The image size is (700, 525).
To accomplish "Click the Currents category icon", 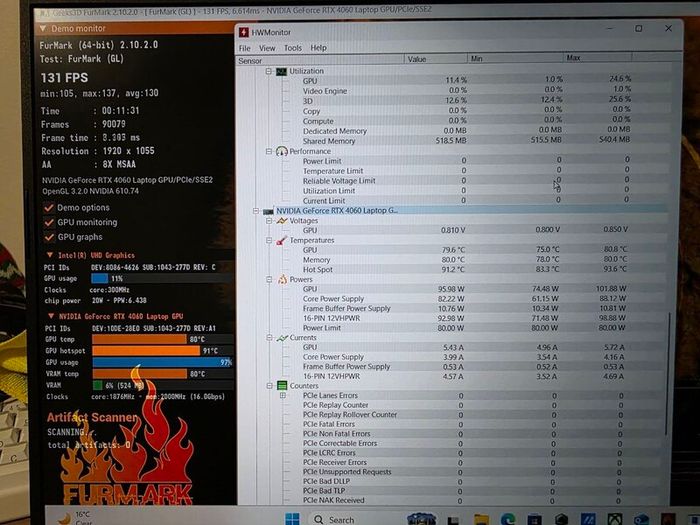I will click(282, 338).
